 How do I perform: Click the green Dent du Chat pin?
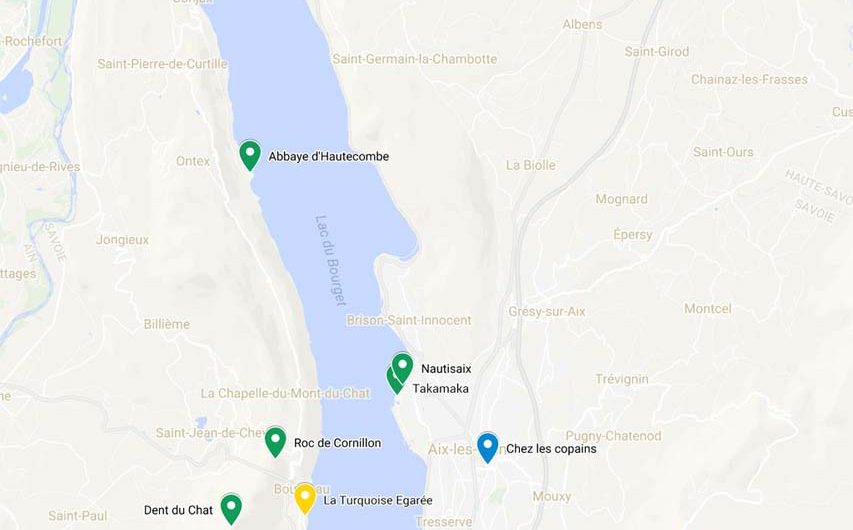click(x=231, y=509)
